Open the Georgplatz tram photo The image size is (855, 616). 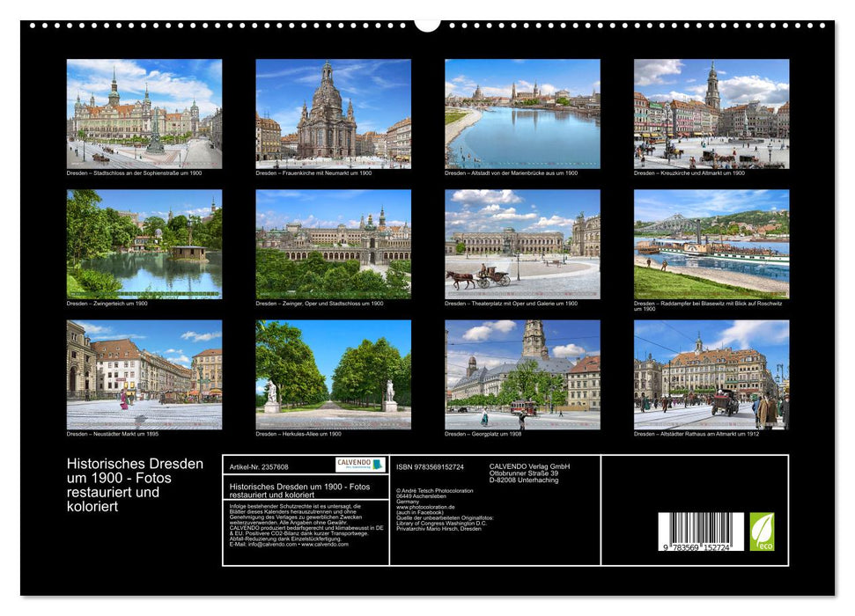point(522,375)
